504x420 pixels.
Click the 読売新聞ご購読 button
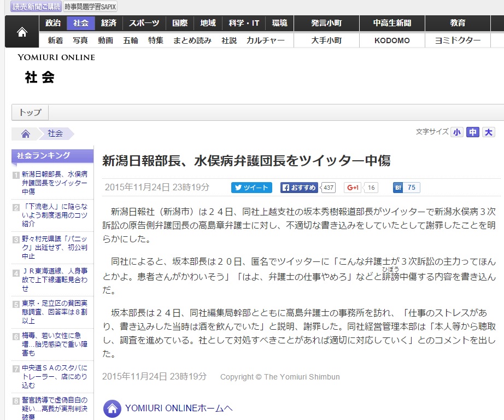(x=36, y=7)
